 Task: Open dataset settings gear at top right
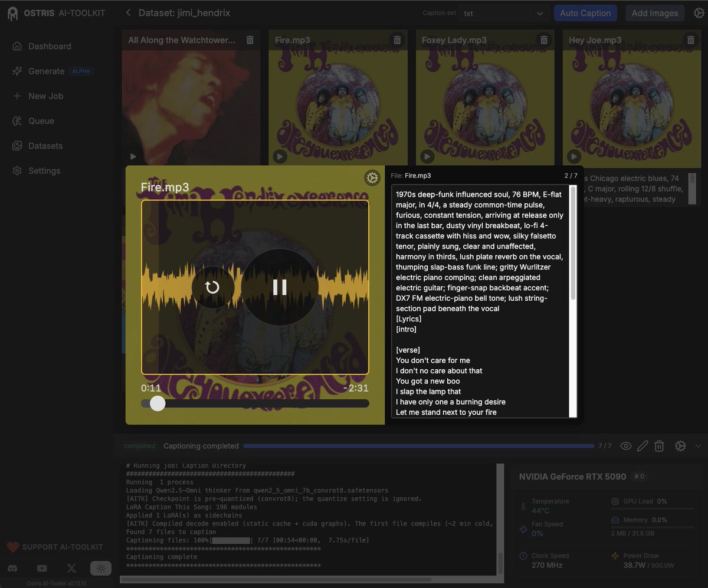698,13
